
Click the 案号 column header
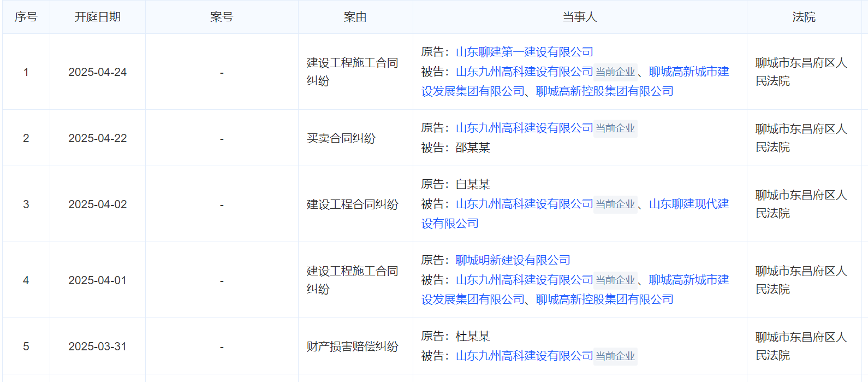pyautogui.click(x=222, y=17)
